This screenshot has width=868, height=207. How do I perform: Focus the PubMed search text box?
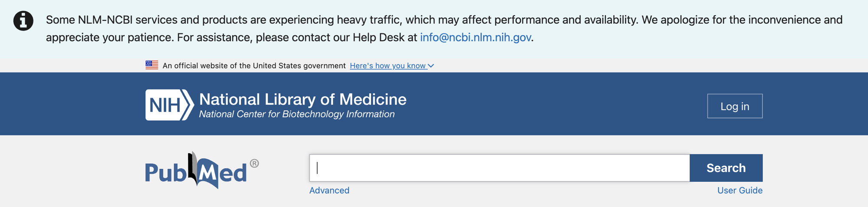coord(499,168)
